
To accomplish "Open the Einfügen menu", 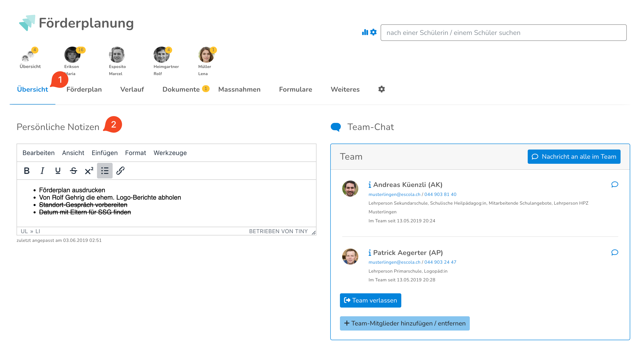I will point(105,153).
